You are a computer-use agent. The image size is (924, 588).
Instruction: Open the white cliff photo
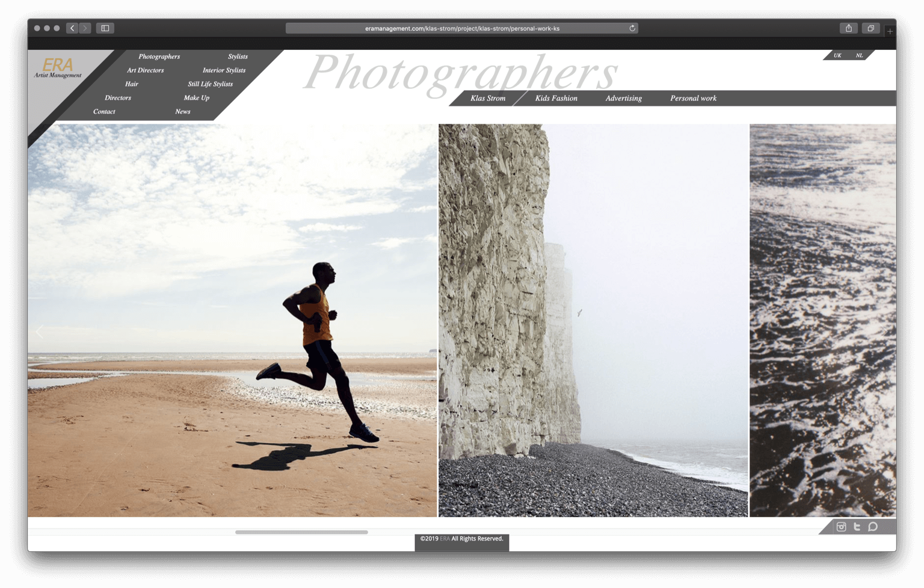[593, 320]
